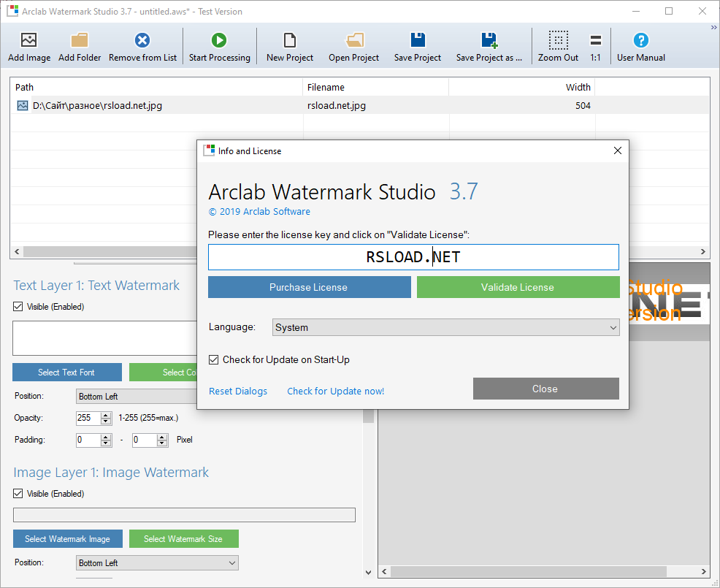Click file list scroll right arrow
The width and height of the screenshot is (720, 588).
(703, 251)
